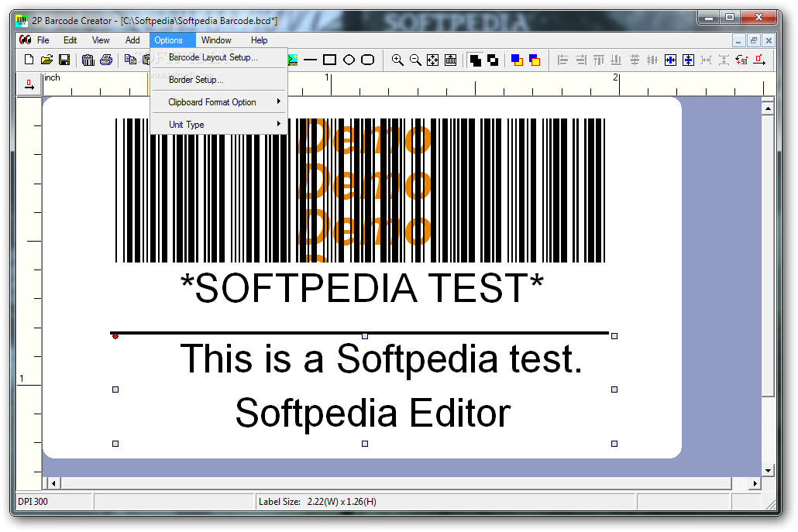
Task: Open the Help menu
Action: pyautogui.click(x=259, y=40)
